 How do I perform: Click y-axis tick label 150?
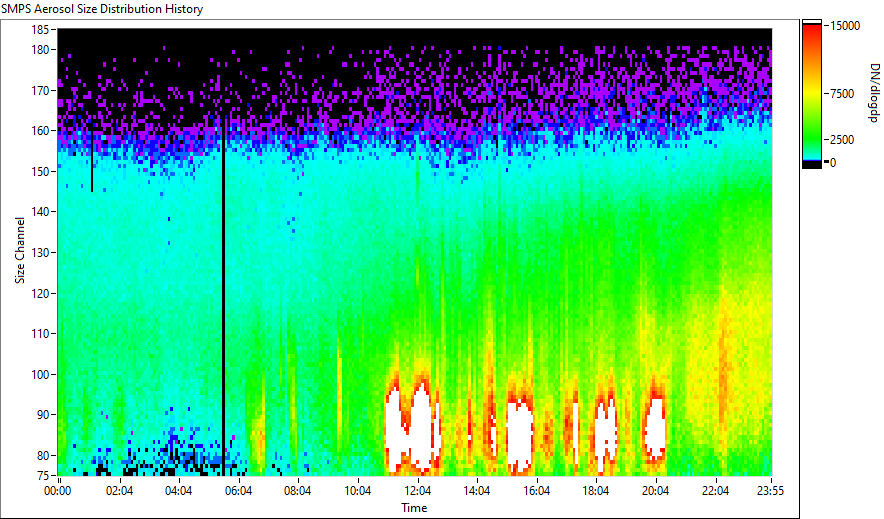point(40,171)
